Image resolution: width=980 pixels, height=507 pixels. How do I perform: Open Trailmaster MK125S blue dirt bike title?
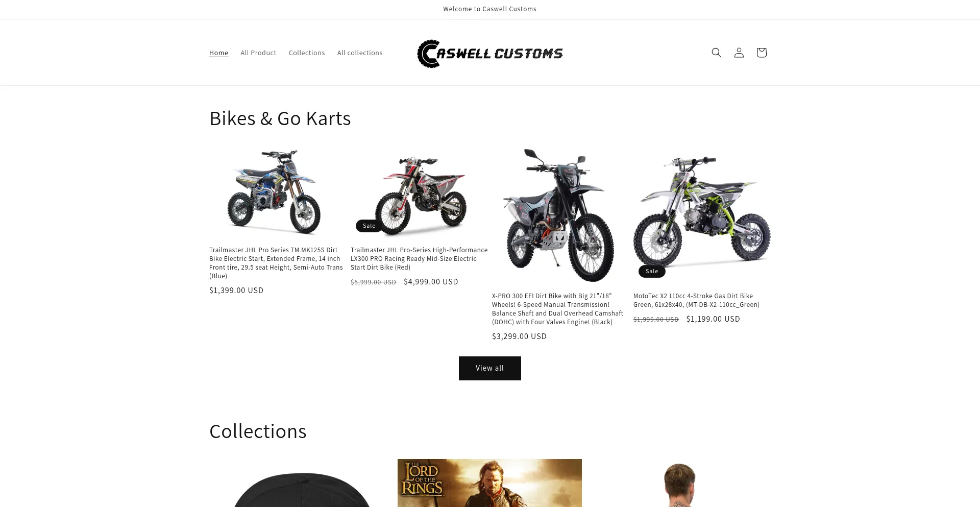(276, 263)
